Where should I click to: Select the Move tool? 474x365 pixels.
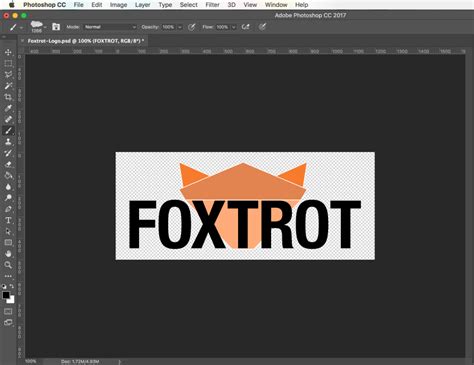tap(8, 52)
